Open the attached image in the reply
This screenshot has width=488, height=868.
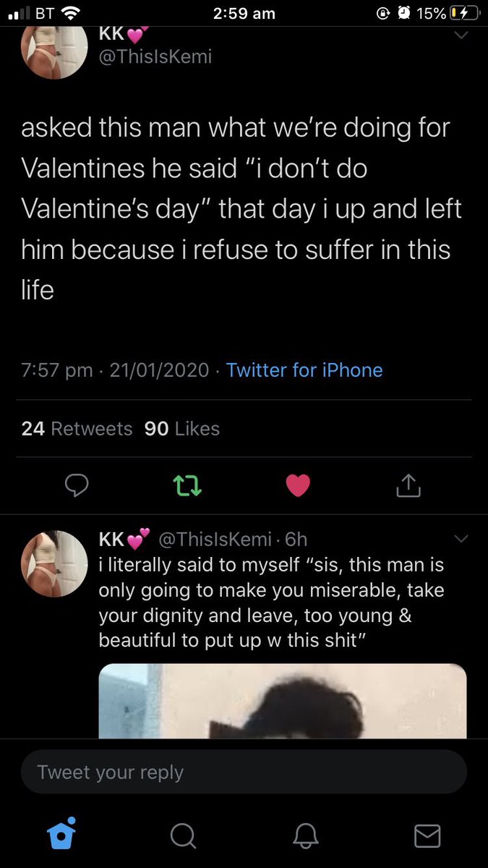tap(283, 701)
